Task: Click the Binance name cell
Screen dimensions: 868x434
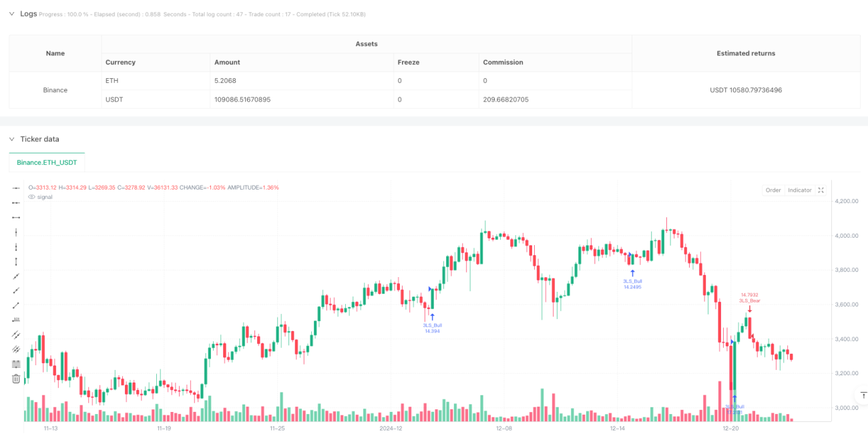Action: tap(55, 89)
